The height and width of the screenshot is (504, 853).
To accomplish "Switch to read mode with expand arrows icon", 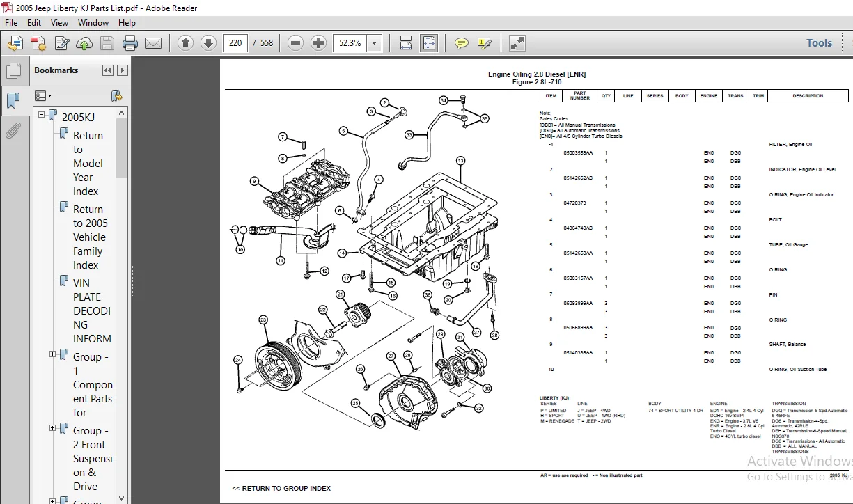I will [x=517, y=43].
